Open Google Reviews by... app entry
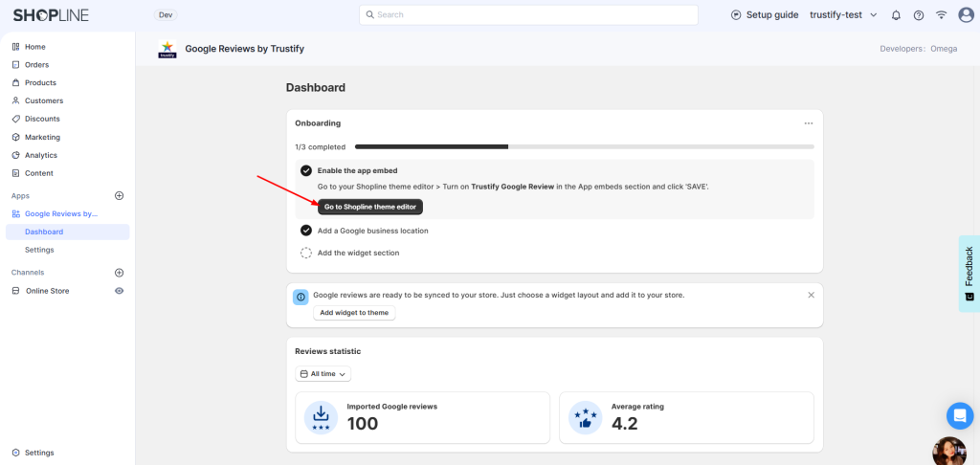The height and width of the screenshot is (465, 980). (x=61, y=213)
